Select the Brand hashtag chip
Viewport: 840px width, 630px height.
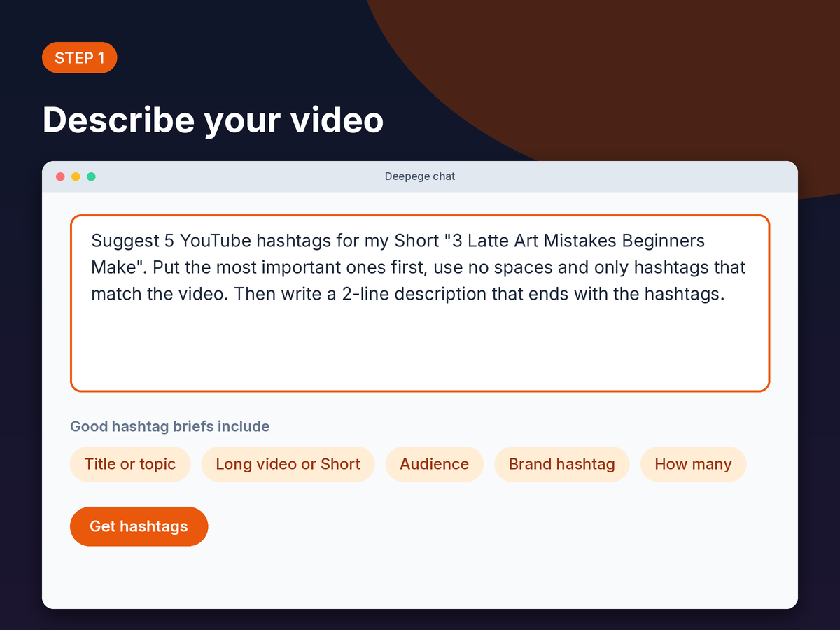(x=562, y=464)
